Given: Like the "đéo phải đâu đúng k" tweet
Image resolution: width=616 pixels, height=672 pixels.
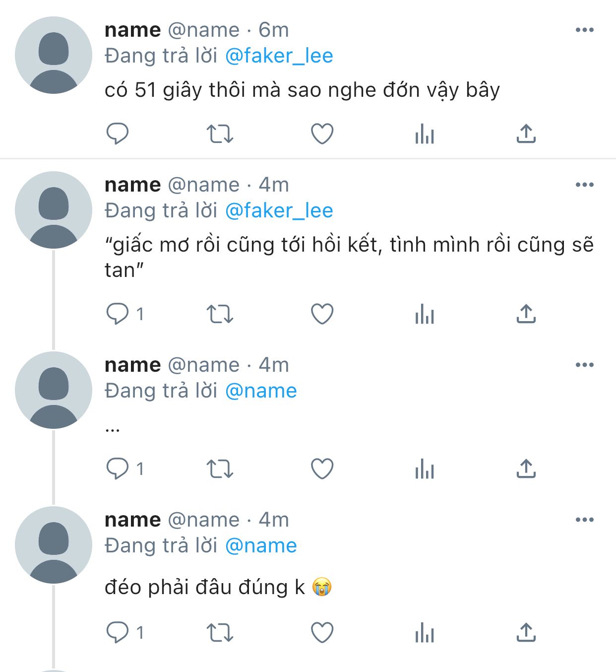Looking at the screenshot, I should pyautogui.click(x=322, y=633).
